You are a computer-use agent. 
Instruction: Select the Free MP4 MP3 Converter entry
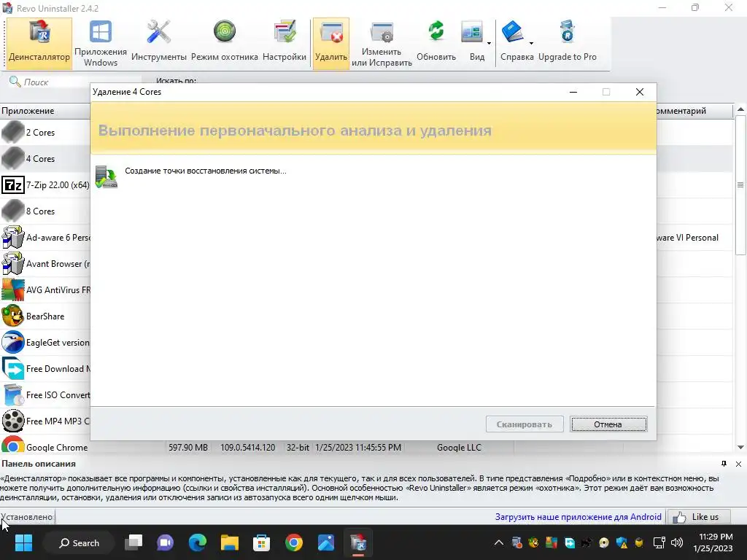45,421
